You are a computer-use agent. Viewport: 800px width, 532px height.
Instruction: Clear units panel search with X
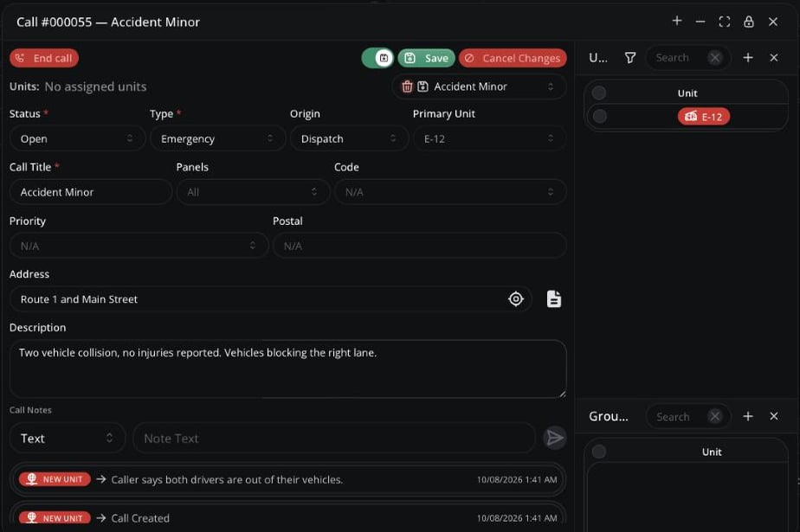click(715, 58)
